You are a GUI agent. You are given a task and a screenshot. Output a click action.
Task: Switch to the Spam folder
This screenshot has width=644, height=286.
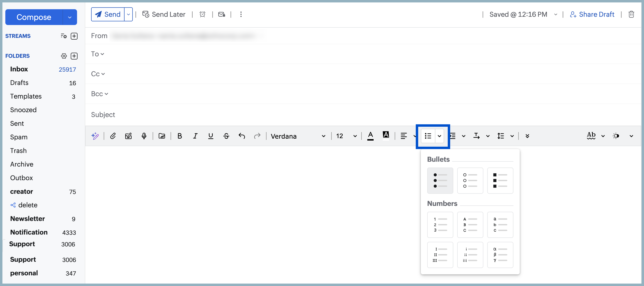coord(18,137)
